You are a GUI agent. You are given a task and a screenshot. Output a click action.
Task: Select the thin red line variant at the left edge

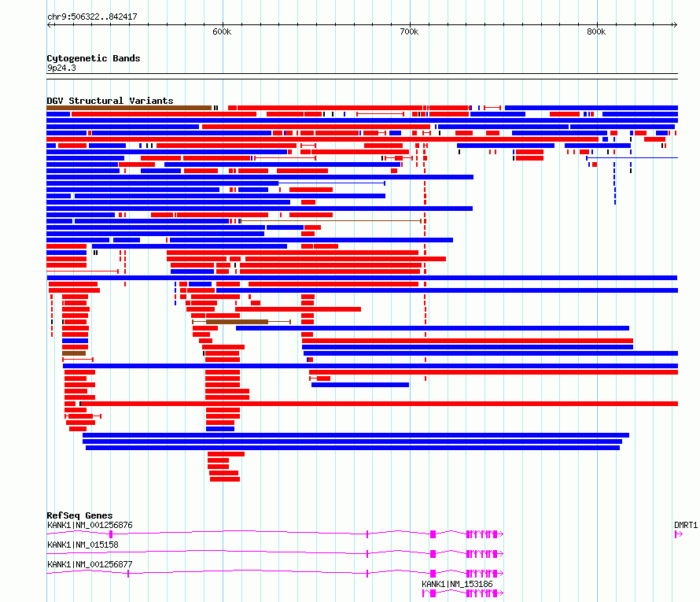coord(83,271)
